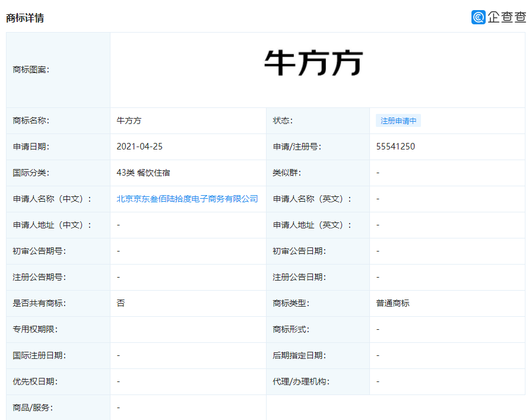
Task: Click the 初审公告期号 label
Action: click(39, 251)
